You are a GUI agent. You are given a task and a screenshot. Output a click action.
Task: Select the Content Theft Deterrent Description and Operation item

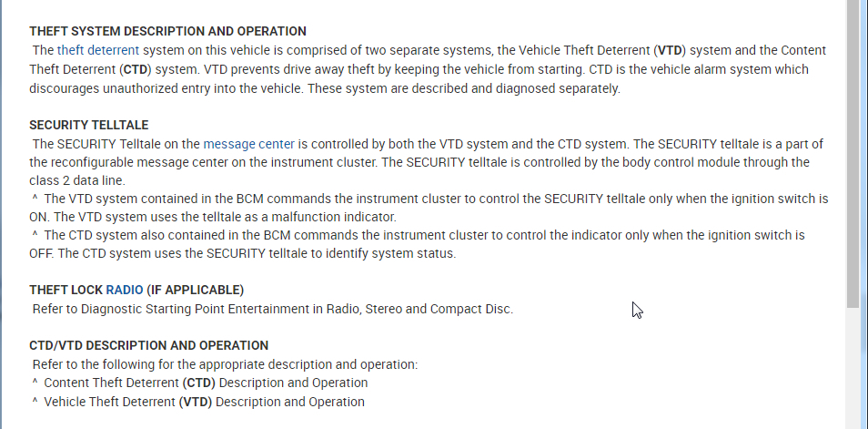pyautogui.click(x=206, y=383)
